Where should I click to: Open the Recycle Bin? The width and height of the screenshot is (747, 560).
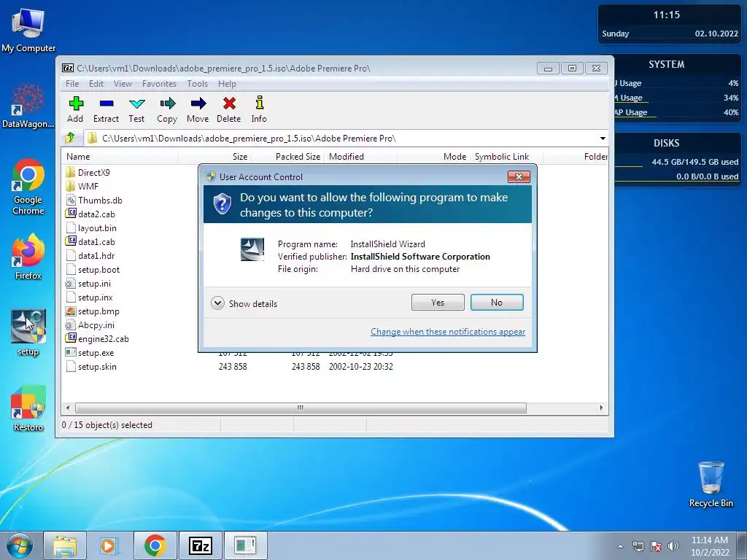tap(711, 484)
